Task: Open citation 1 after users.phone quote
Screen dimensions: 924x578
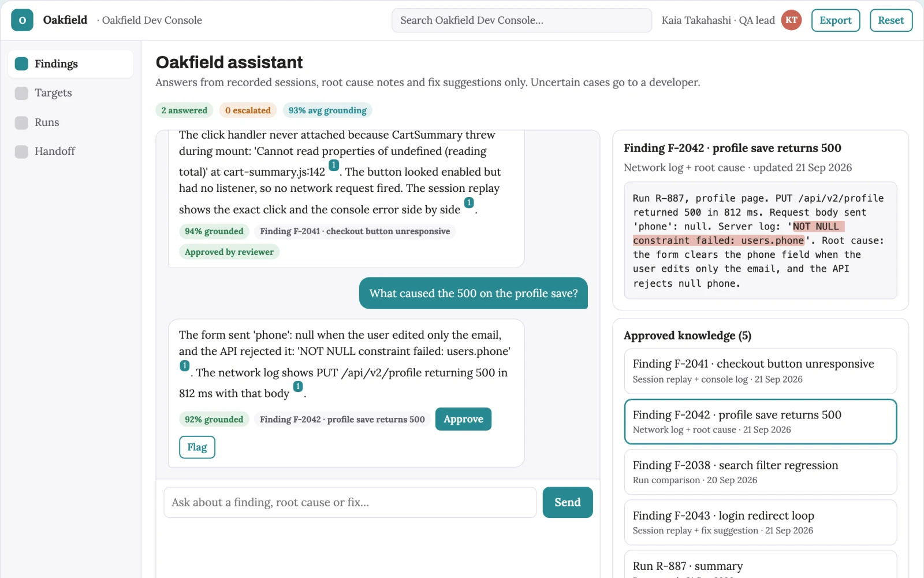Action: coord(184,366)
